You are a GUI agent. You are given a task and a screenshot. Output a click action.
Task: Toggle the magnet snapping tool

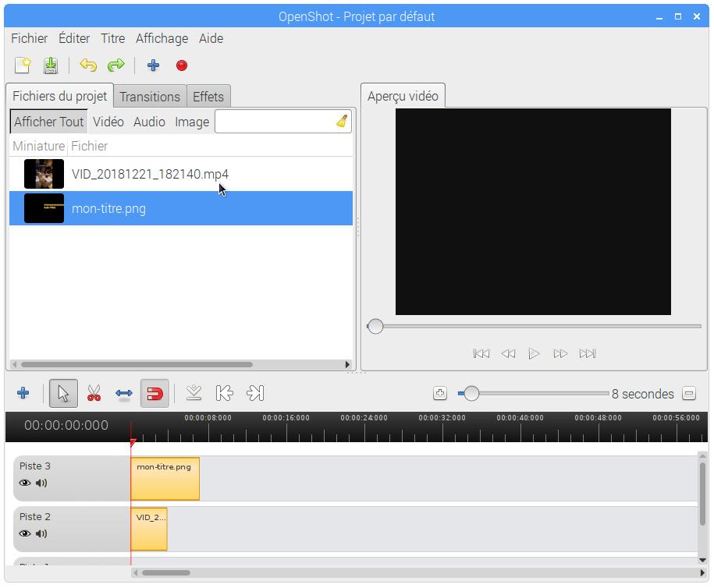tap(155, 393)
